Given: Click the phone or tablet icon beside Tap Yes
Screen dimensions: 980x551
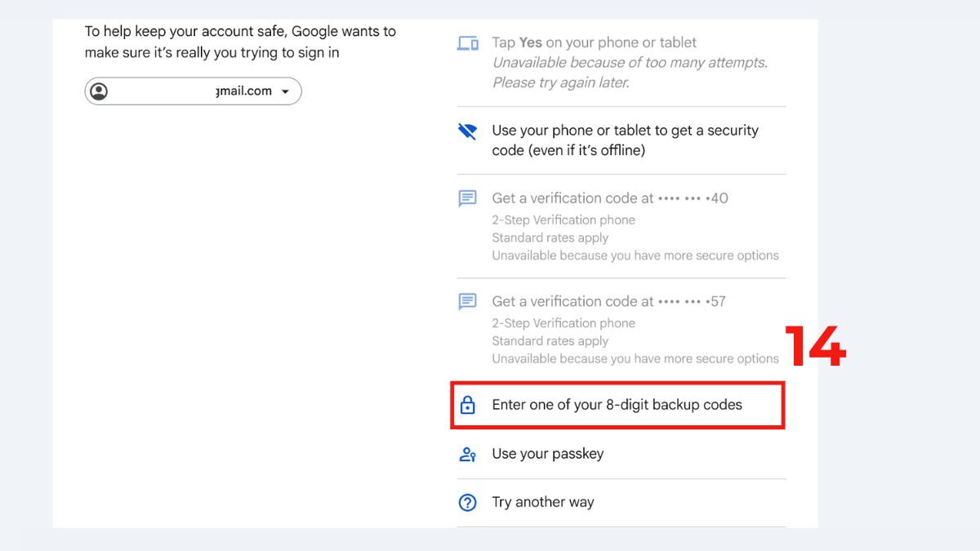Looking at the screenshot, I should click(x=466, y=42).
